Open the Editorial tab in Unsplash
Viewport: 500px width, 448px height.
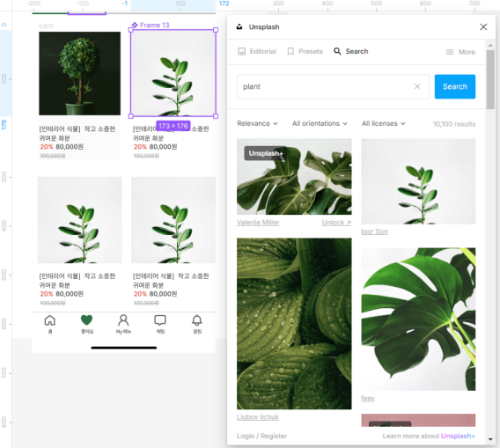[x=257, y=51]
